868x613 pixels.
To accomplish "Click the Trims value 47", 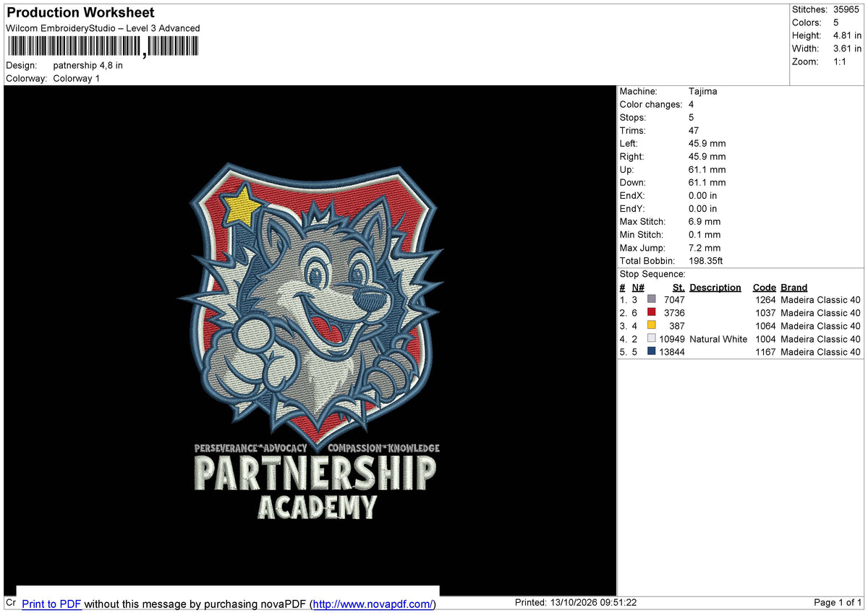I will pyautogui.click(x=694, y=130).
